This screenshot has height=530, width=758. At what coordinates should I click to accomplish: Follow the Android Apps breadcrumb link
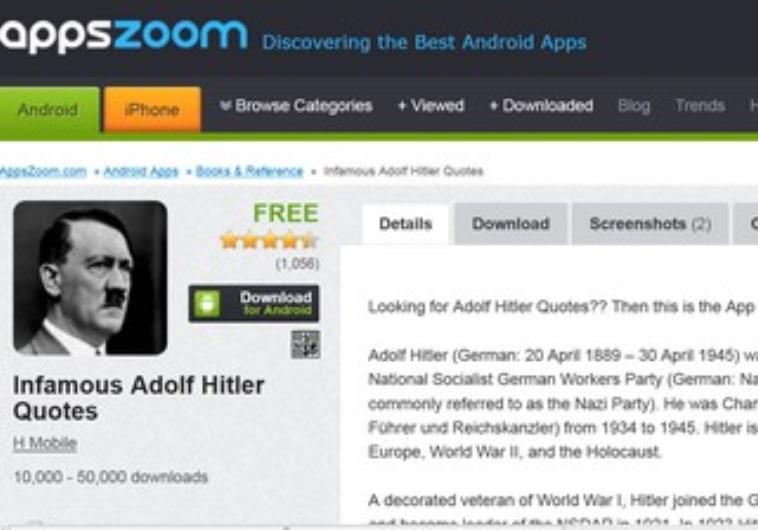point(141,171)
